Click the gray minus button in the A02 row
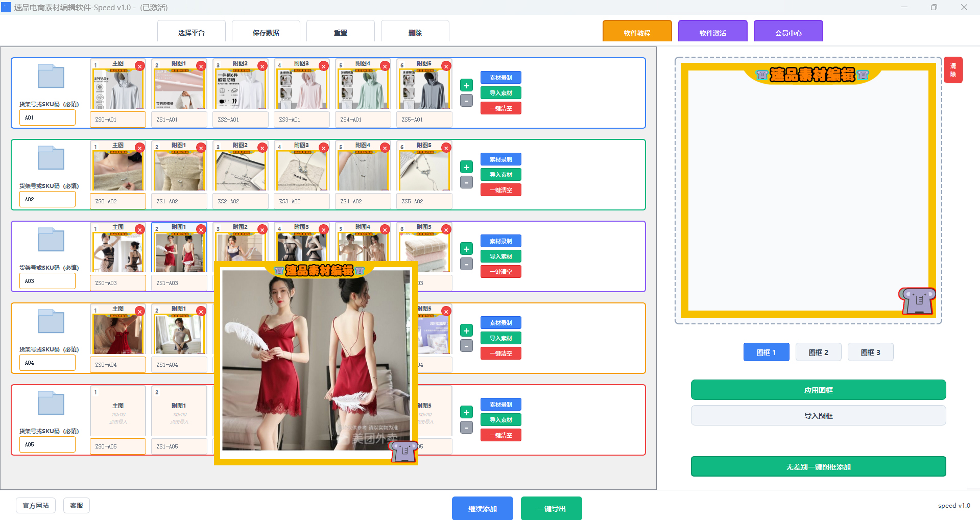This screenshot has width=980, height=520. coord(466,182)
